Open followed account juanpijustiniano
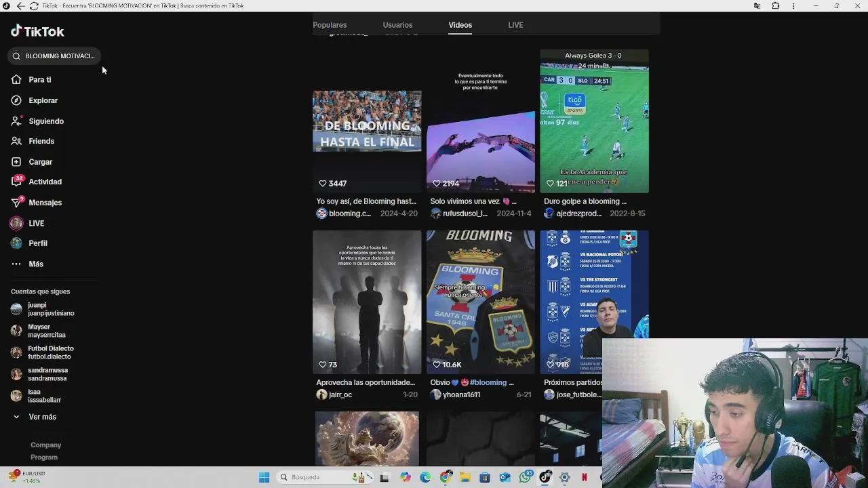The height and width of the screenshot is (488, 868). [43, 309]
